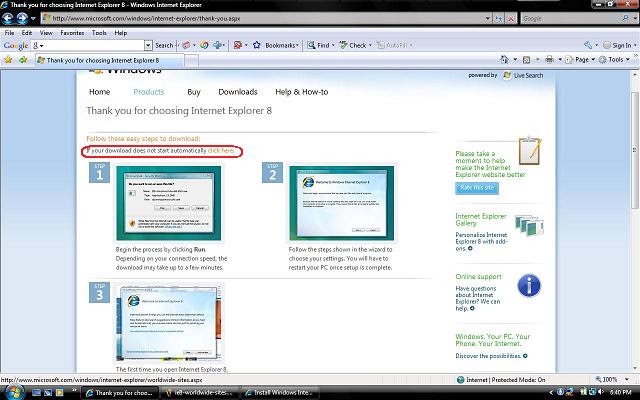Open the Edit menu
640x400 pixels.
pos(27,33)
